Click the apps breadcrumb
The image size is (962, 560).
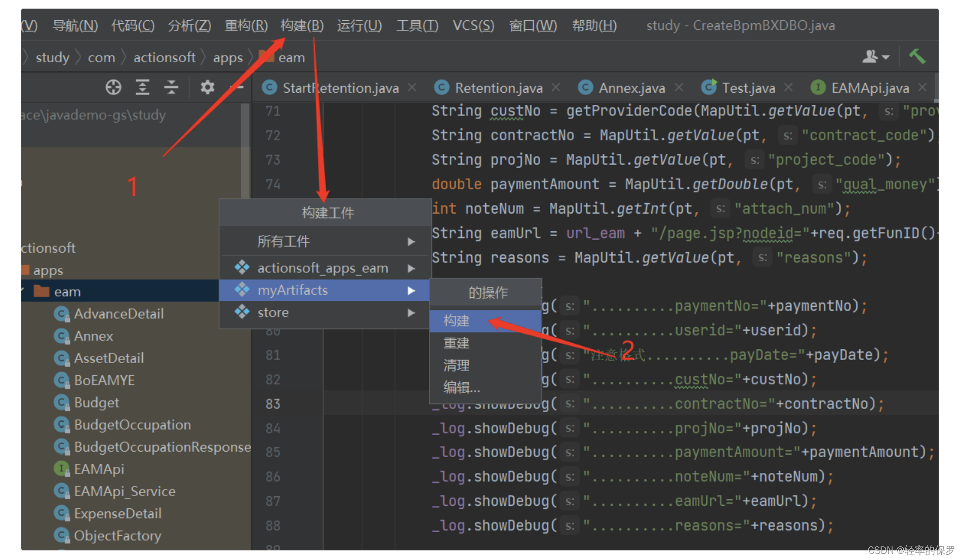coord(228,57)
